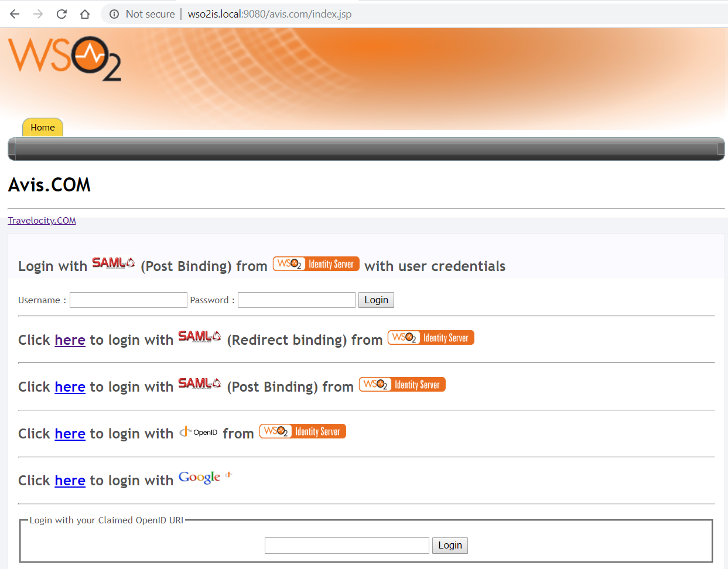Click 'here' to login with Google

70,481
